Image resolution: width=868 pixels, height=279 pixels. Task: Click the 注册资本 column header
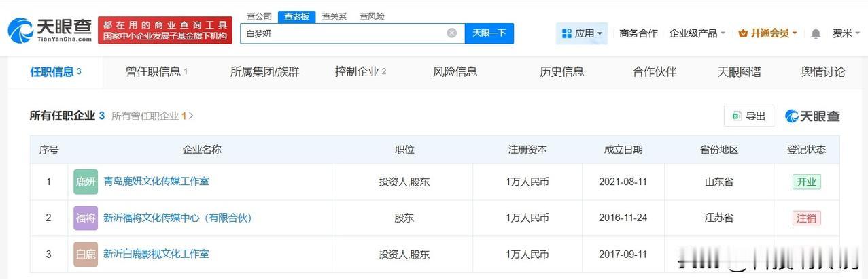tap(527, 150)
